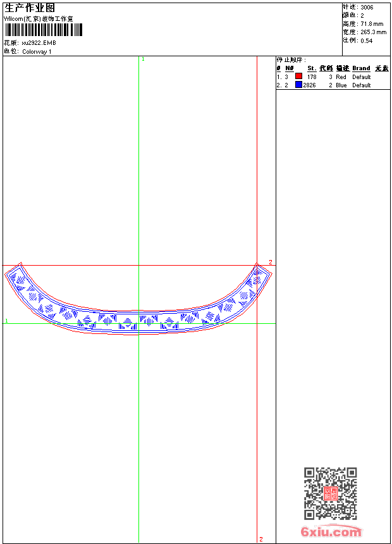Click the green "1" marker at left edge
The width and height of the screenshot is (392, 544).
(x=6, y=321)
